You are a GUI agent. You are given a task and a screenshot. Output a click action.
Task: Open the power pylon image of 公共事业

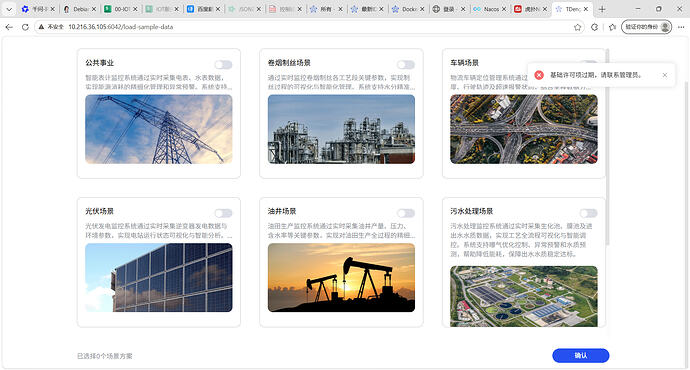(159, 129)
